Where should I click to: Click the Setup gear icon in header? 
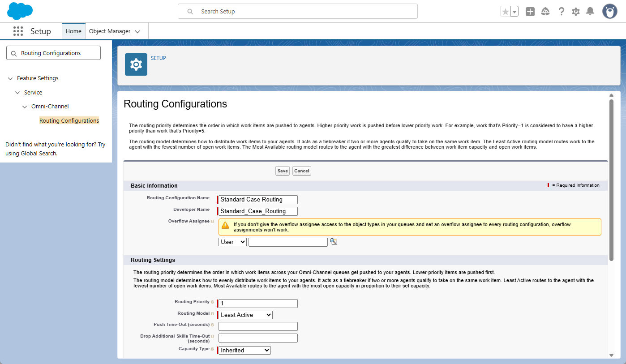576,12
